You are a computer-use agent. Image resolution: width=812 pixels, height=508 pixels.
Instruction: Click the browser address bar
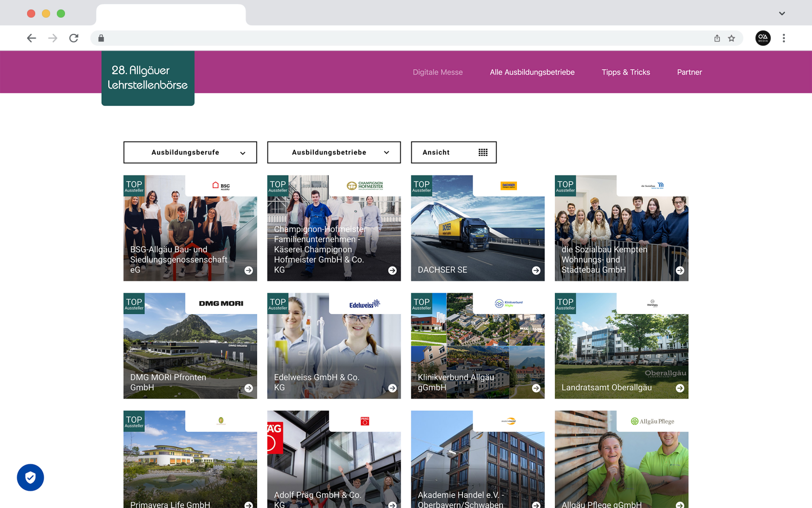pyautogui.click(x=401, y=38)
